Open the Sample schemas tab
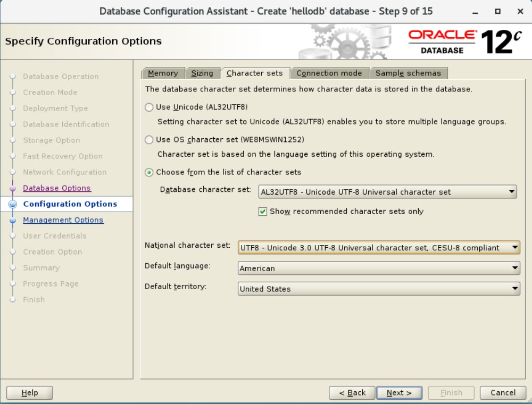The height and width of the screenshot is (404, 532). [x=408, y=73]
